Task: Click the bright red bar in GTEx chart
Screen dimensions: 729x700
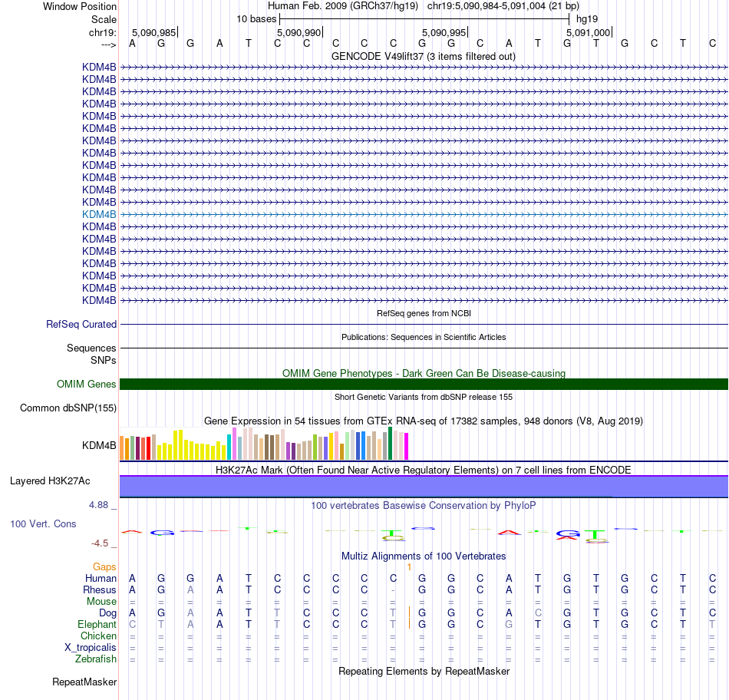Action: pyautogui.click(x=148, y=448)
